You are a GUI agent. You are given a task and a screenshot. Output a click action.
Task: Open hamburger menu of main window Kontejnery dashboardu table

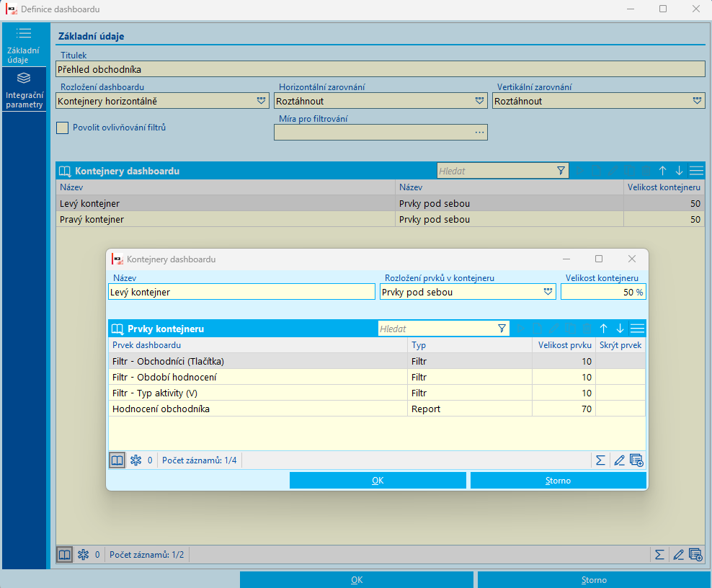point(697,171)
